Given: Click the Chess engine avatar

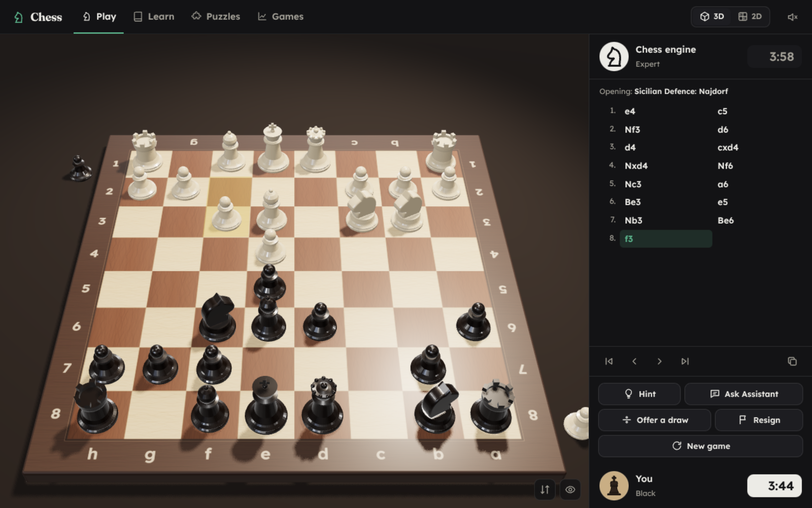Looking at the screenshot, I should tap(614, 56).
